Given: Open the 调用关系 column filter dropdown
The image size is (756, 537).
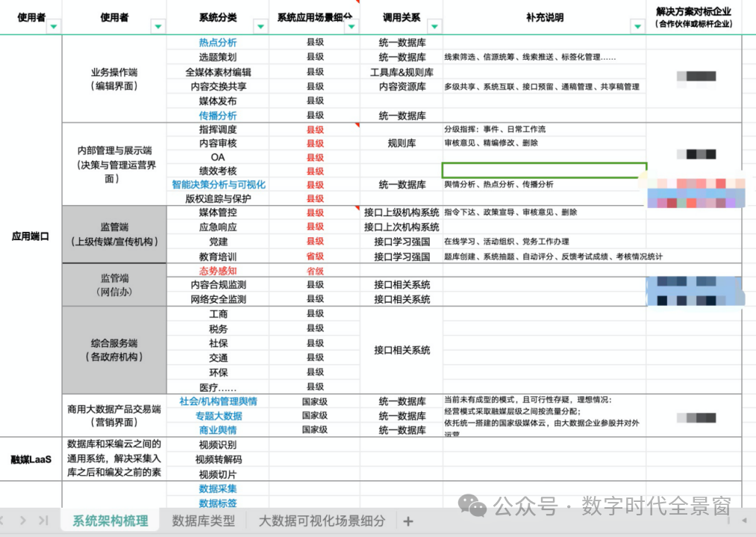Looking at the screenshot, I should pos(434,25).
